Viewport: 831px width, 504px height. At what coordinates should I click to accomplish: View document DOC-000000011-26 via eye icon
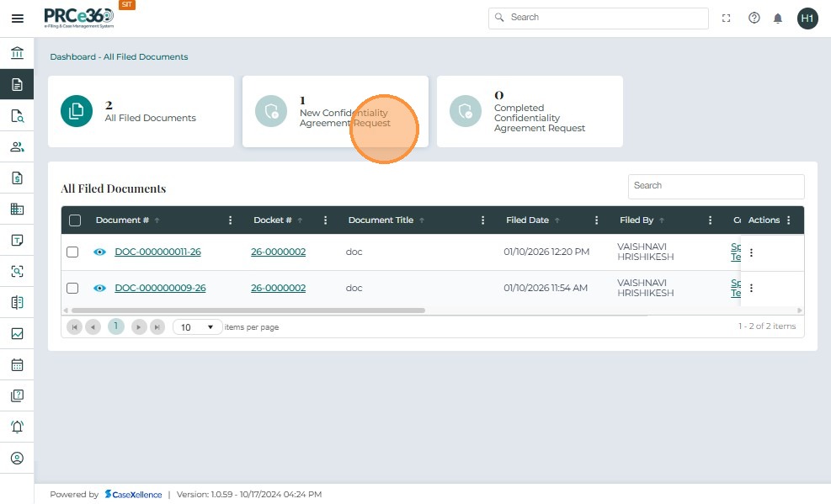tap(99, 252)
